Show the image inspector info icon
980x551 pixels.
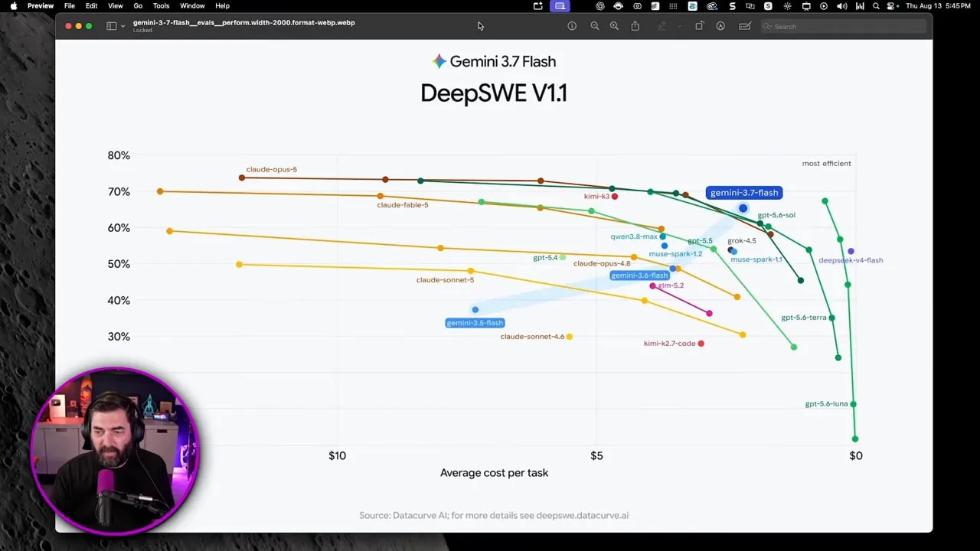[x=572, y=26]
